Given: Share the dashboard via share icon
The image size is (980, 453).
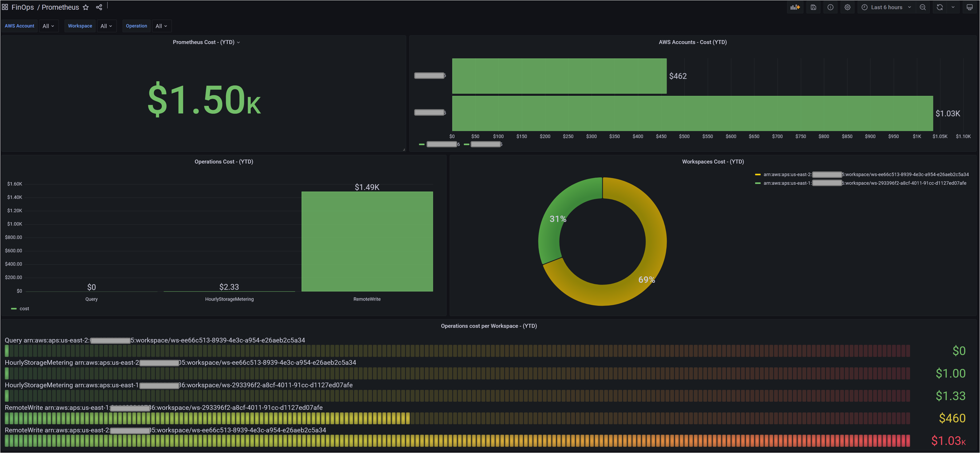Looking at the screenshot, I should coord(99,7).
